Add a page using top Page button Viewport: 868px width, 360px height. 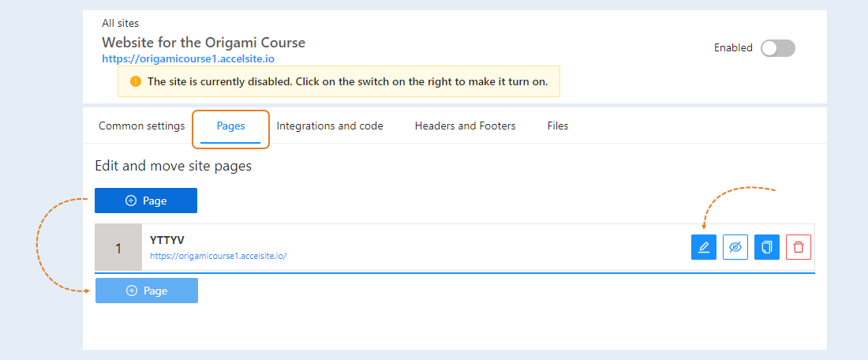(x=146, y=201)
